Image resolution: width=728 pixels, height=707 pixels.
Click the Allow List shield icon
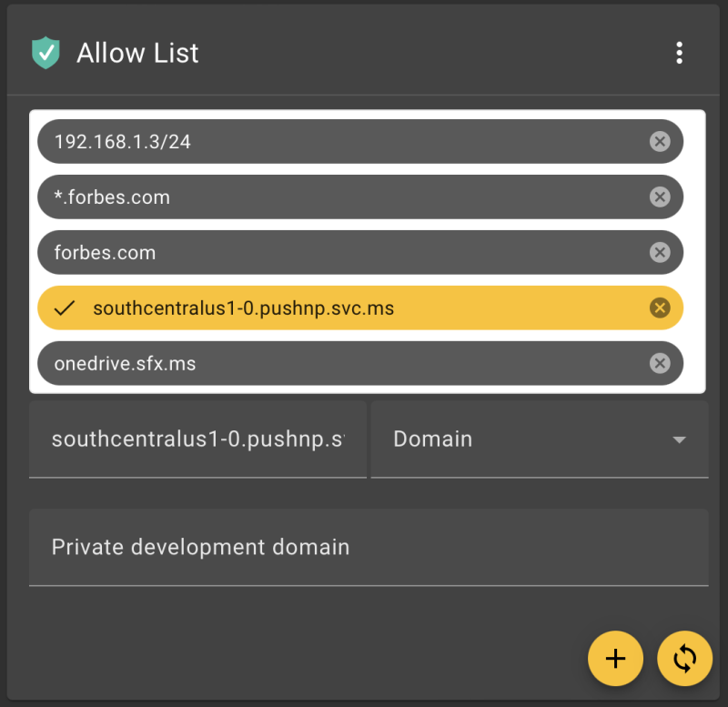45,53
